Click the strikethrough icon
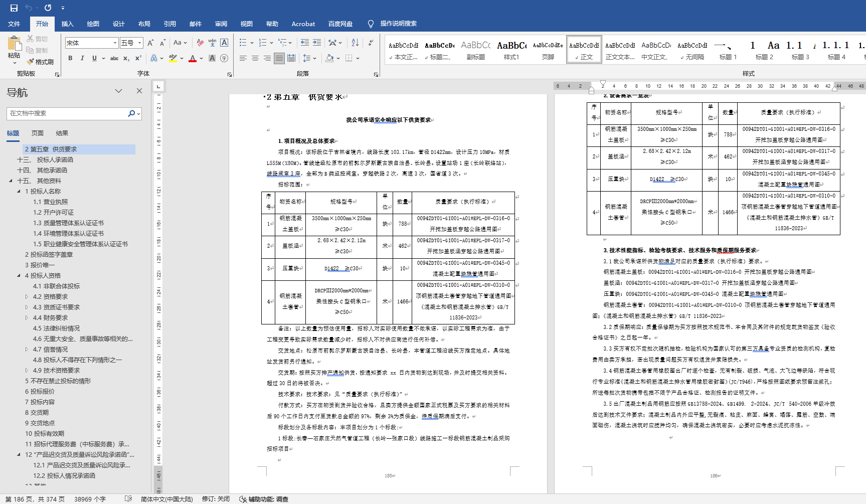The height and width of the screenshot is (504, 866). 114,58
